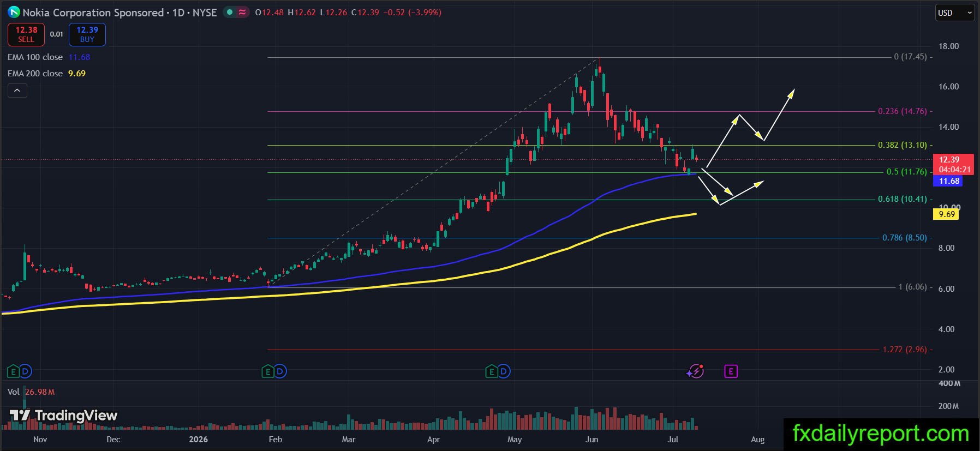This screenshot has width=980, height=451.
Task: Click the Dec label on the time axis
Action: pyautogui.click(x=113, y=440)
